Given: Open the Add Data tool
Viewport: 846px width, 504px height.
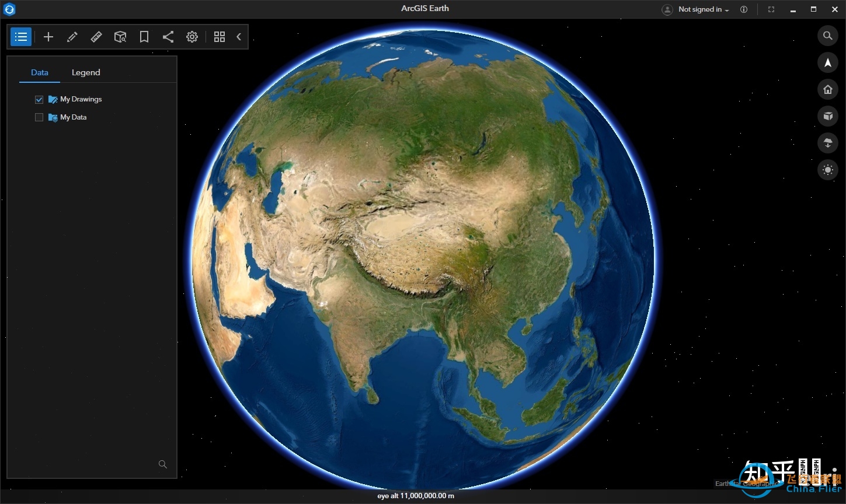Looking at the screenshot, I should [48, 37].
